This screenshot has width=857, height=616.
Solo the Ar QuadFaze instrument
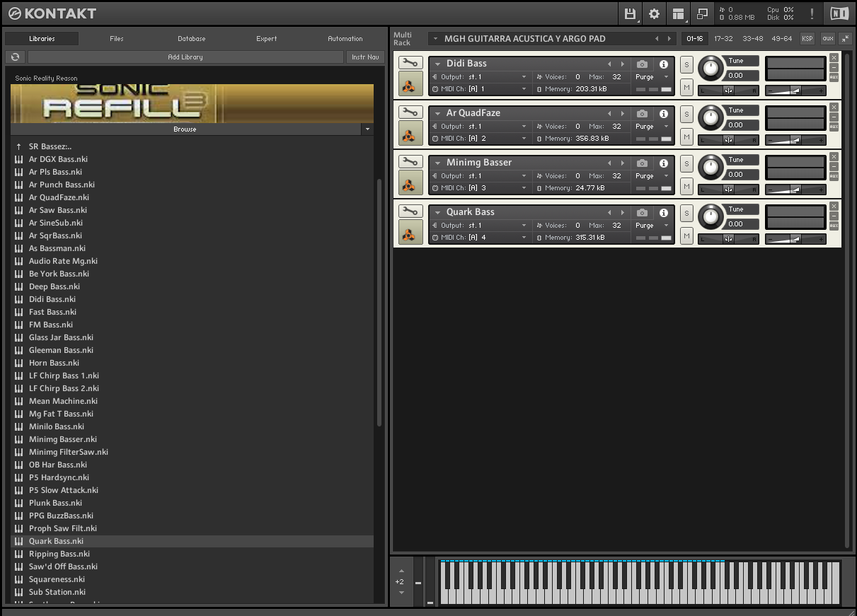pos(686,114)
